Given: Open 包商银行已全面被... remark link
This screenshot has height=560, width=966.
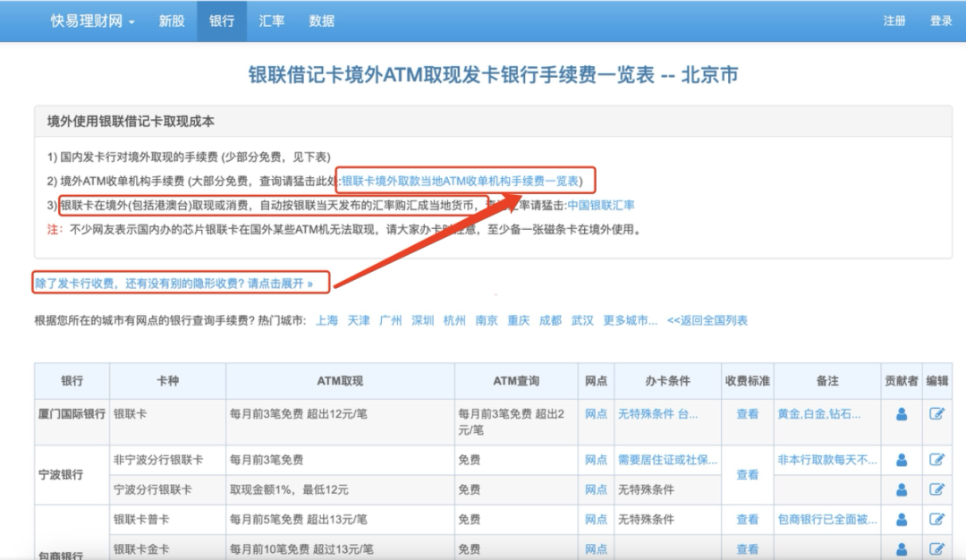Looking at the screenshot, I should click(826, 520).
